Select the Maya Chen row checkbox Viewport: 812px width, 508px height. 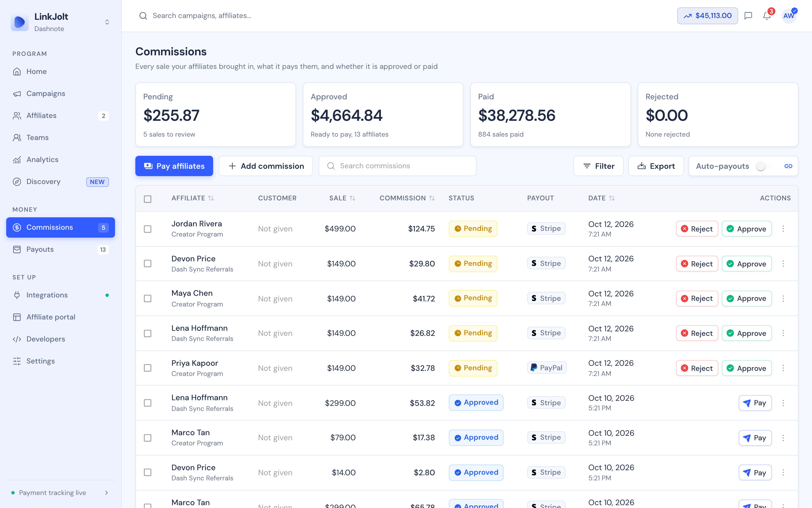coord(148,299)
